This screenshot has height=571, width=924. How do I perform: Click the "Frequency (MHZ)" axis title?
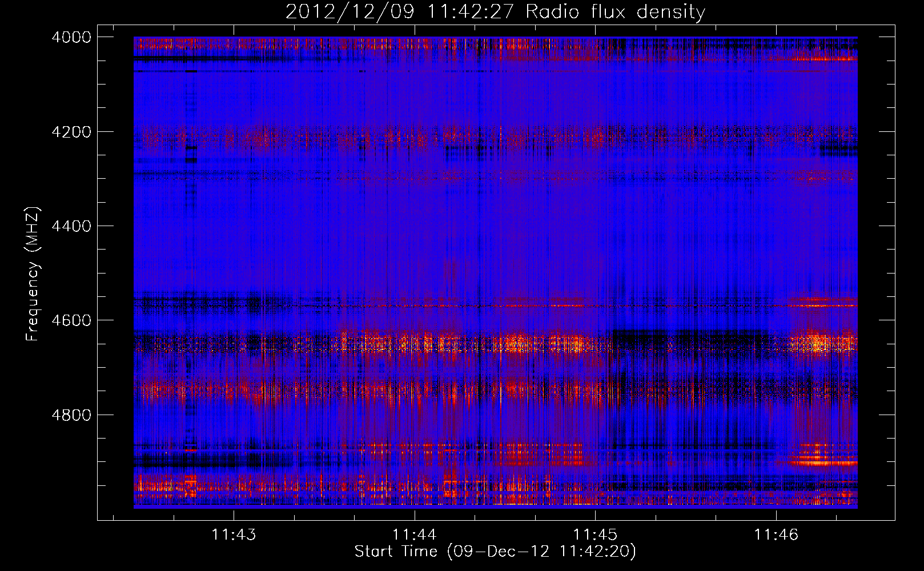coord(33,274)
